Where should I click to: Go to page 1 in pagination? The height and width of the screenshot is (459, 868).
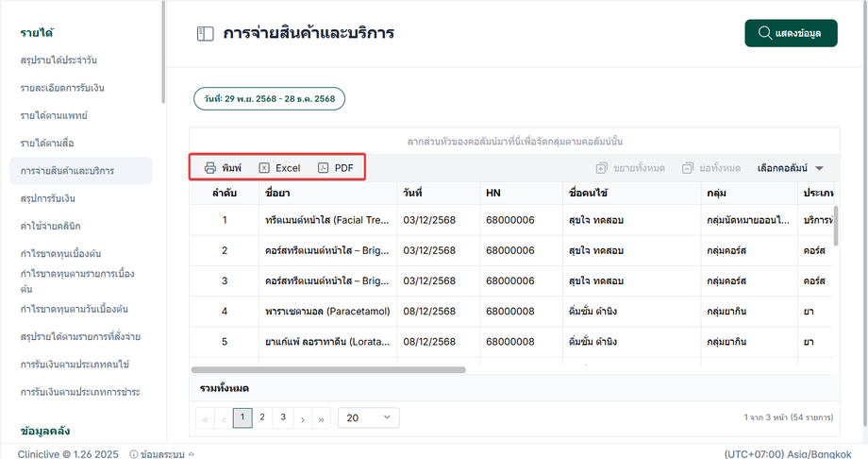coord(242,418)
